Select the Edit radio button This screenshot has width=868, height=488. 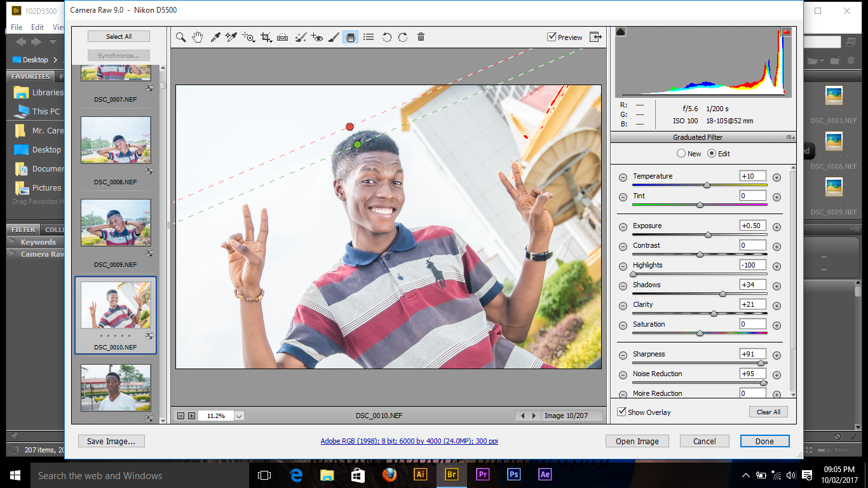coord(712,153)
